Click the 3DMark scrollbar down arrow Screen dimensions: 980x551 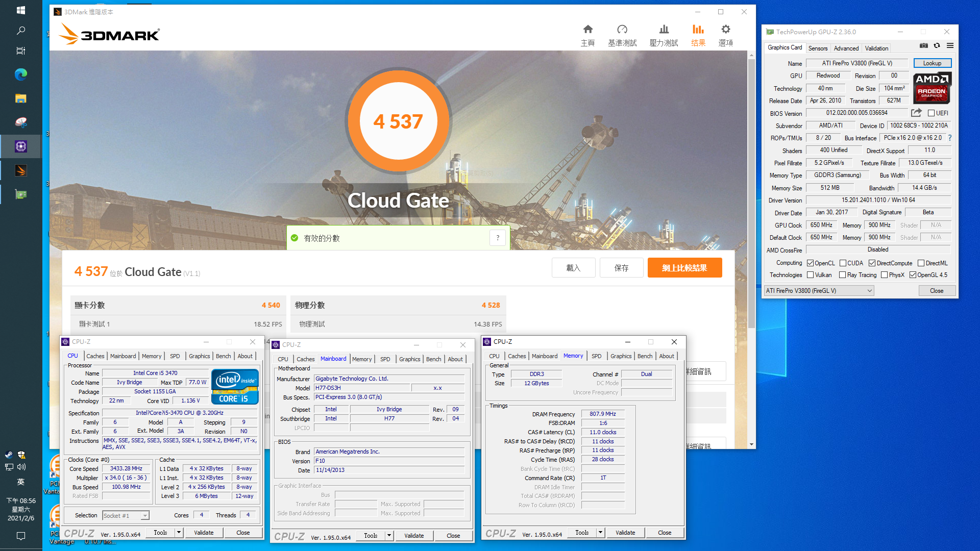(751, 444)
